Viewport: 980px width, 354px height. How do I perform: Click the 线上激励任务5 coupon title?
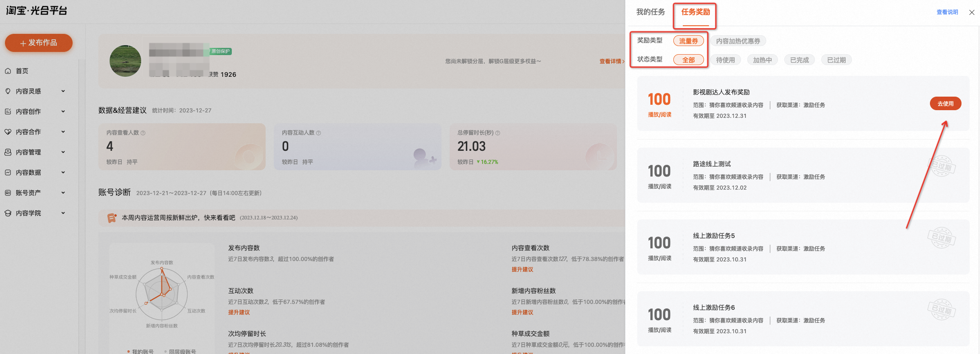tap(714, 236)
